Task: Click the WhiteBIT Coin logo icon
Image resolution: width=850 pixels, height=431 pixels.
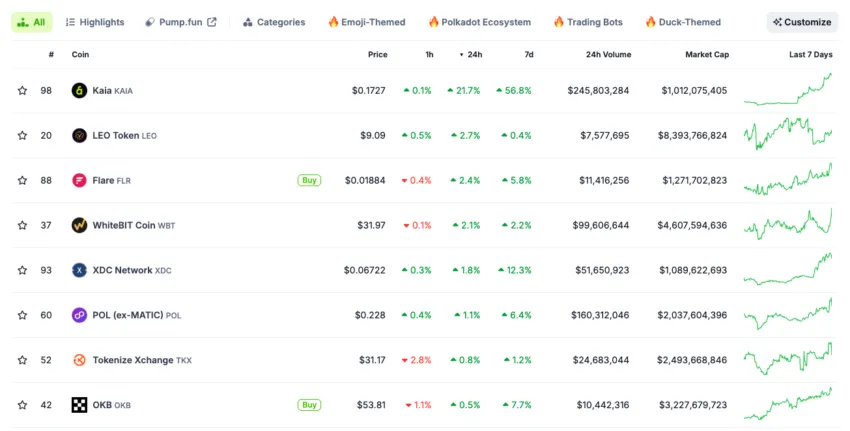Action: coord(79,225)
